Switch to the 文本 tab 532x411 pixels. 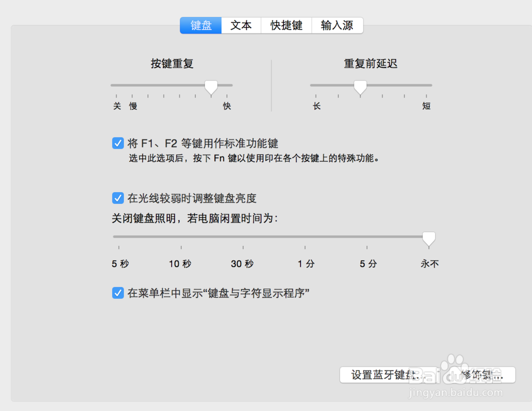pyautogui.click(x=241, y=25)
